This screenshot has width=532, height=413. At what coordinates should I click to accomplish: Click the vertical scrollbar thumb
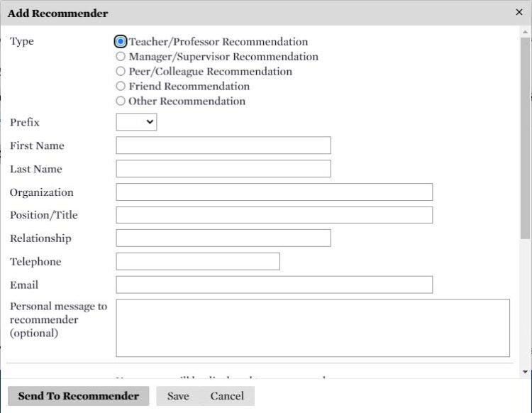pos(525,138)
